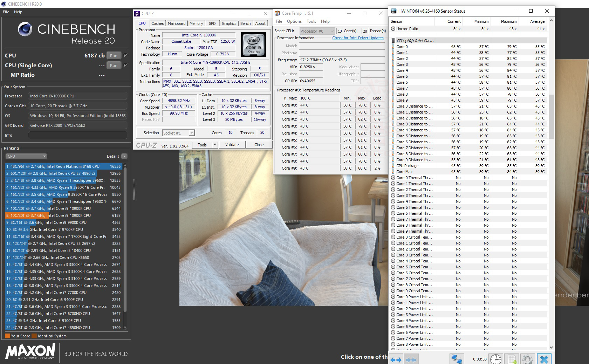Screen dimensions: 589x364
Task: Click the Close button in CPU-Z
Action: click(x=259, y=145)
